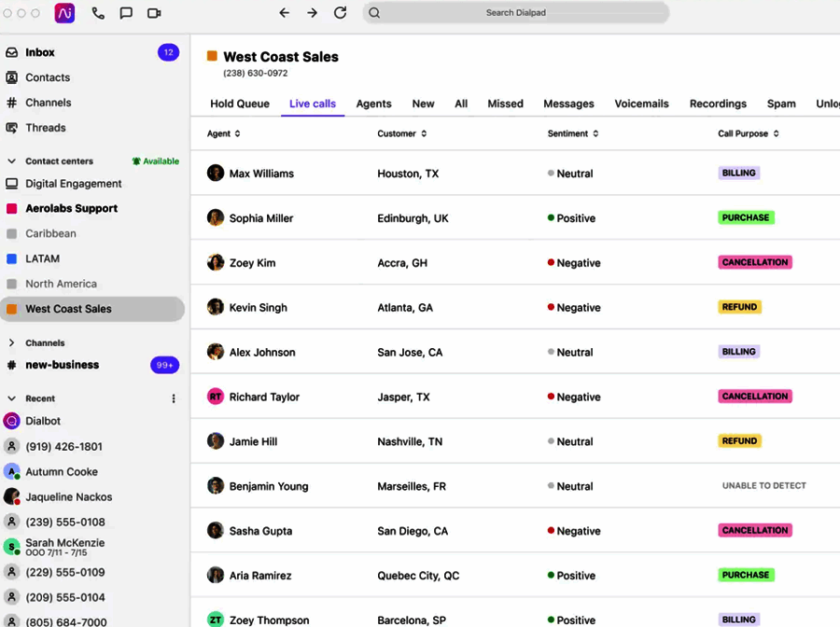Click the Search Dialpad field

[515, 13]
